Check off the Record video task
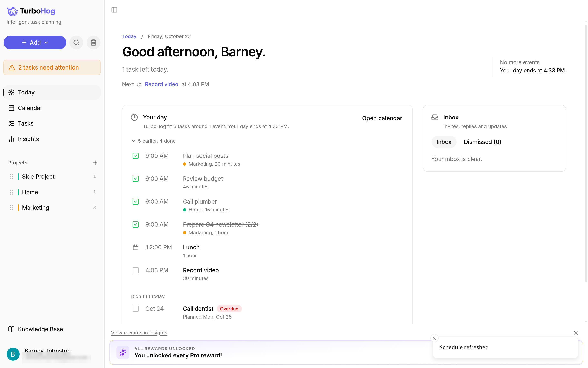 (x=136, y=270)
